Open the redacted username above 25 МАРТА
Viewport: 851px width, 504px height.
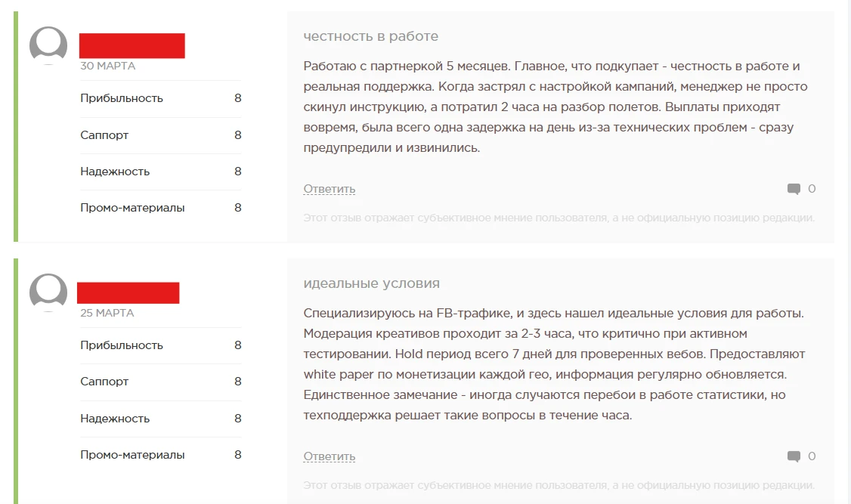[x=128, y=293]
